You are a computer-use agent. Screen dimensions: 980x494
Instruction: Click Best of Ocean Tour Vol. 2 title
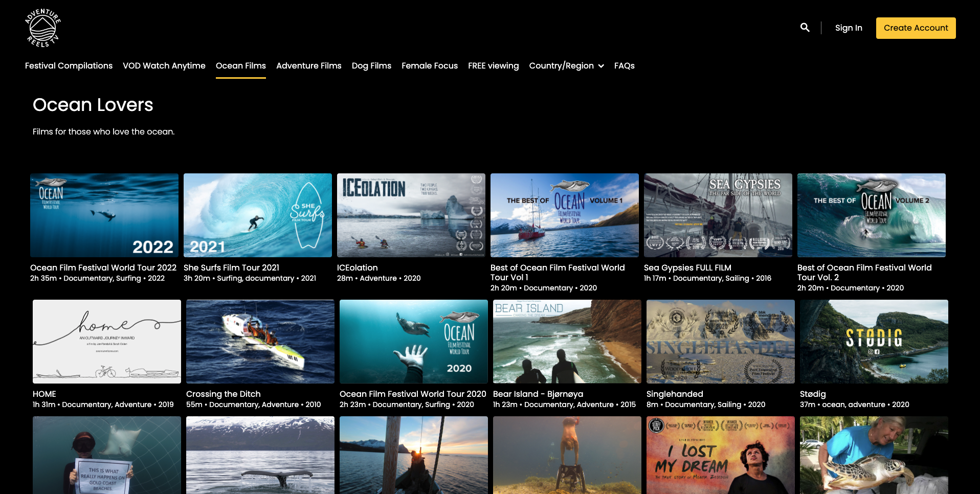[864, 273]
